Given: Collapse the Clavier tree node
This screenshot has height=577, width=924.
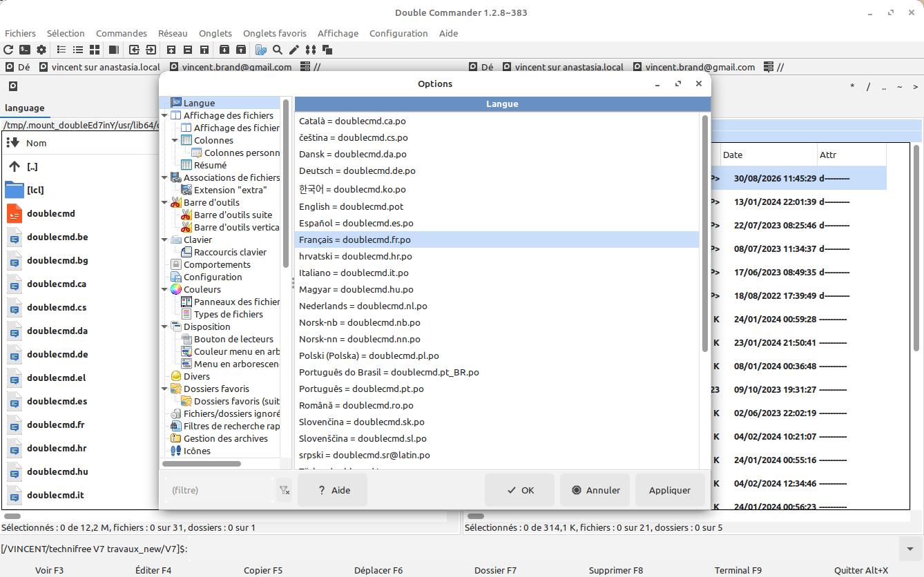Looking at the screenshot, I should (164, 240).
